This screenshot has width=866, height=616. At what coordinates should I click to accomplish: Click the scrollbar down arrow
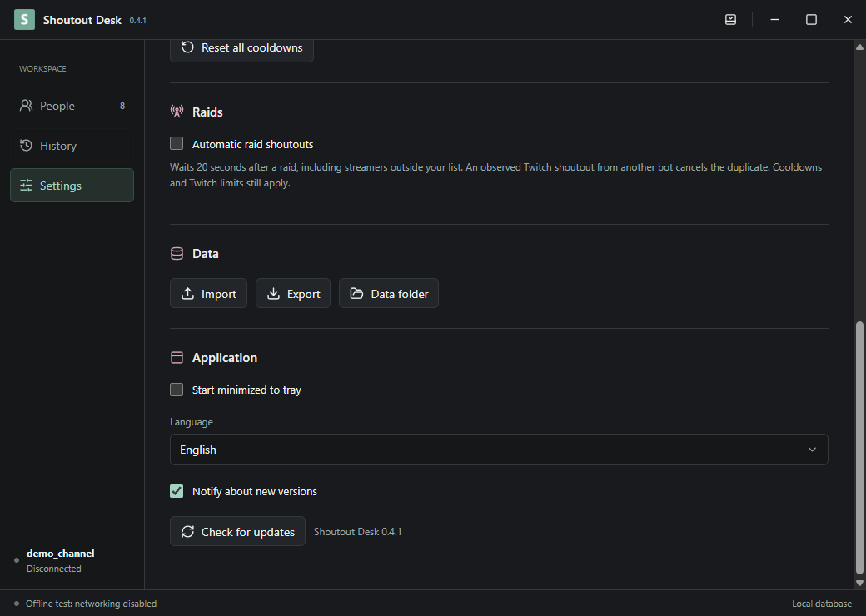click(x=859, y=583)
